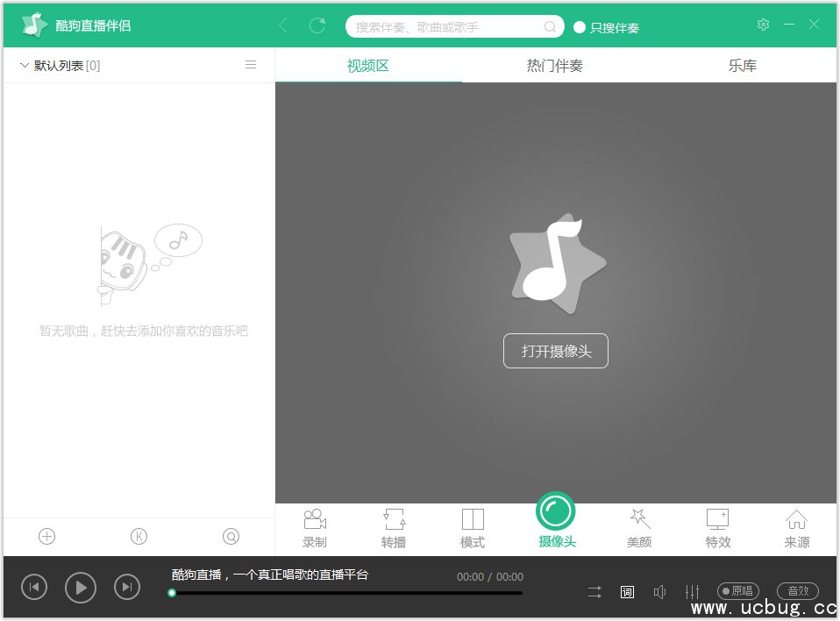This screenshot has height=621, width=840.
Task: Open the settings gear menu
Action: [763, 25]
